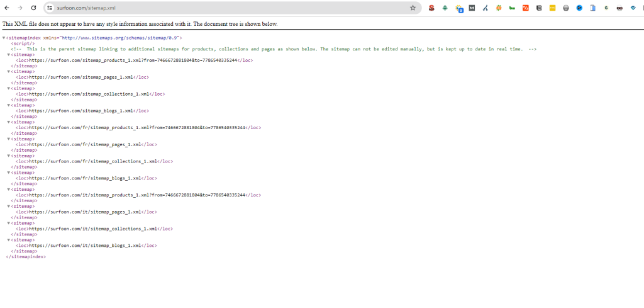Bookmark this page with the star icon

point(413,8)
